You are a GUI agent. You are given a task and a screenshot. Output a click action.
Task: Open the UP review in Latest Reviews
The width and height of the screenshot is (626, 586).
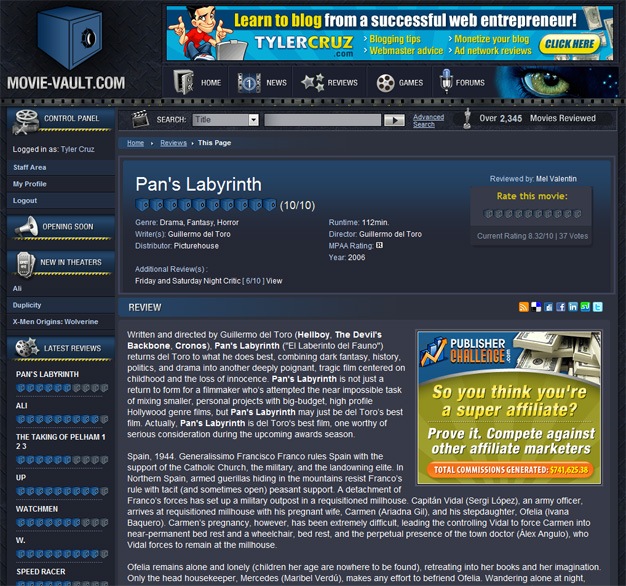21,477
